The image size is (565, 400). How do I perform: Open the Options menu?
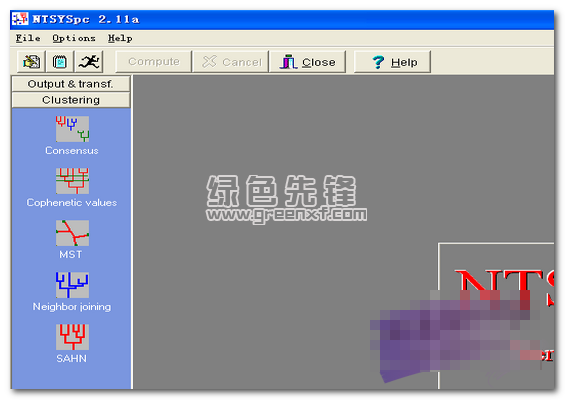(x=74, y=38)
